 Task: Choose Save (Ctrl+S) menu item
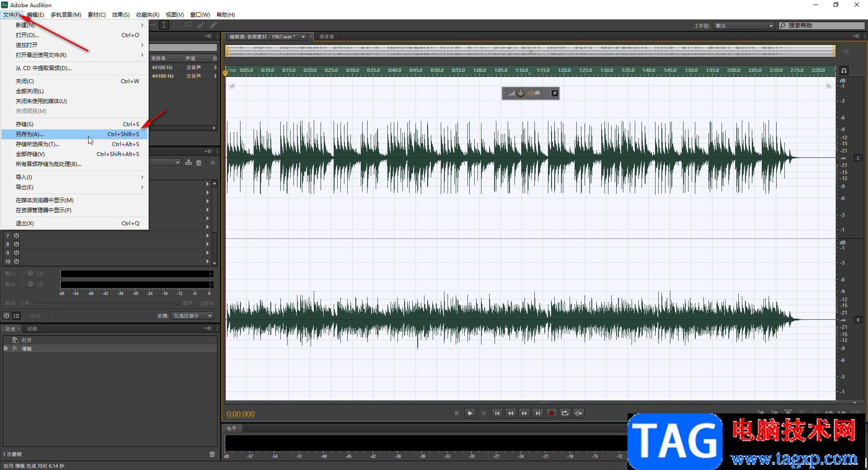point(74,124)
